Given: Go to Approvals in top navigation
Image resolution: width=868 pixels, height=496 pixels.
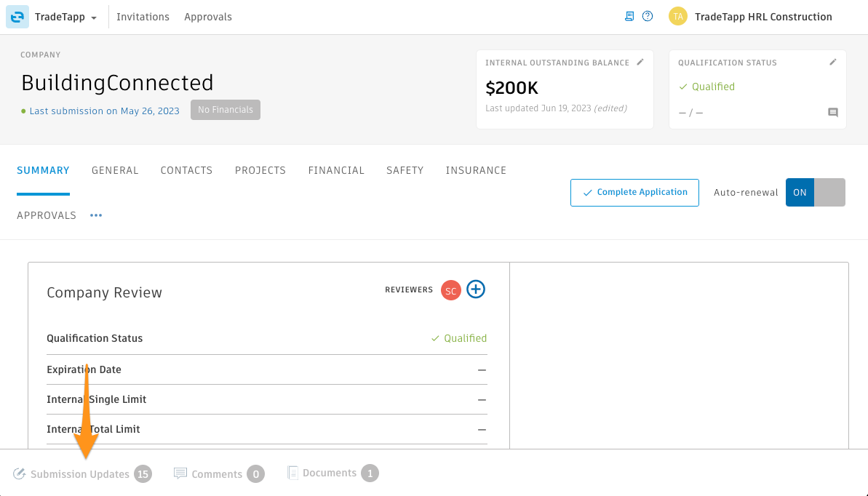Looking at the screenshot, I should coord(208,17).
